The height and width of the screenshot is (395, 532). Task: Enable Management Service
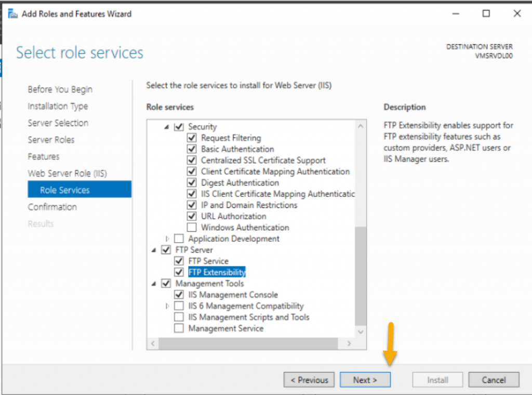click(179, 328)
